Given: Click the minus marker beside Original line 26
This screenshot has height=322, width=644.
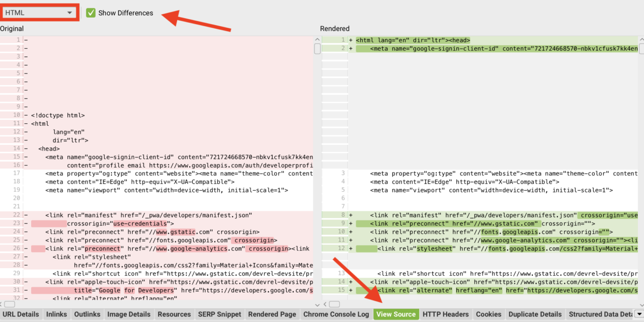Looking at the screenshot, I should [26, 249].
